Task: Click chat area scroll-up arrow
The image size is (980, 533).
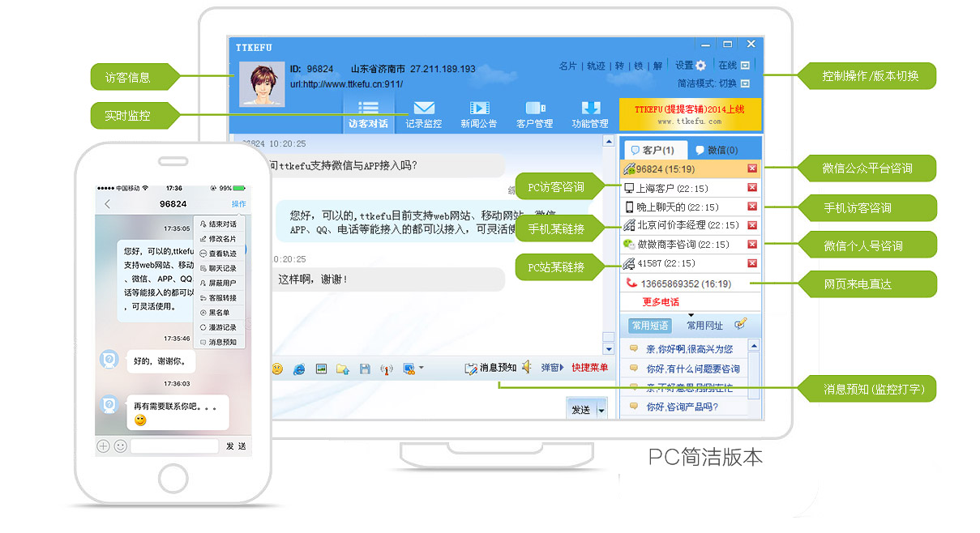Action: tap(609, 141)
